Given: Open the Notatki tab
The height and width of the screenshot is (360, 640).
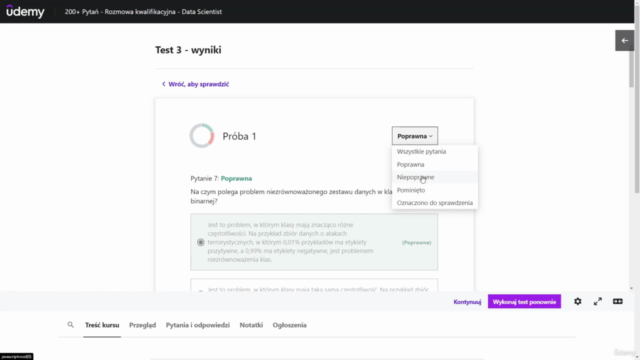Looking at the screenshot, I should coord(251,325).
